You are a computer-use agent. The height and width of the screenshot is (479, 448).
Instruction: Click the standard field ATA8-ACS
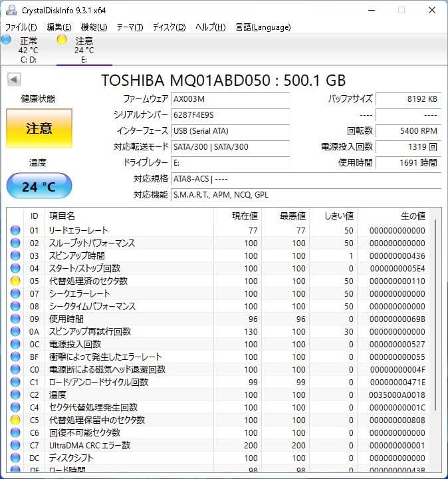[306, 179]
